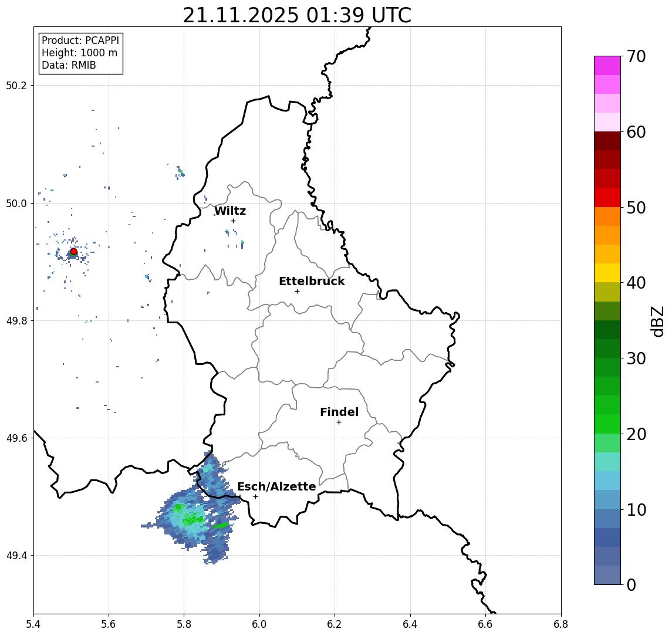The height and width of the screenshot is (636, 672).
Task: Click the 'Data: RMIB' text
Action: point(69,65)
